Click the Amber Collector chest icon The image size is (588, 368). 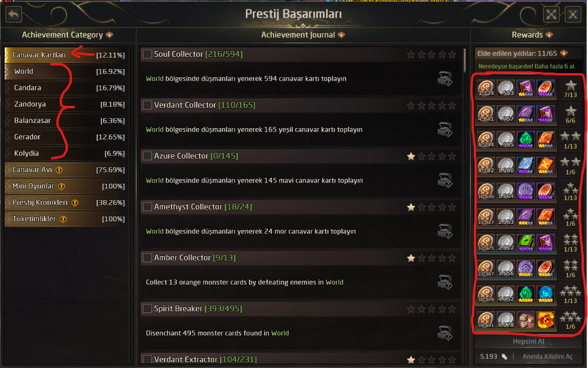[445, 282]
